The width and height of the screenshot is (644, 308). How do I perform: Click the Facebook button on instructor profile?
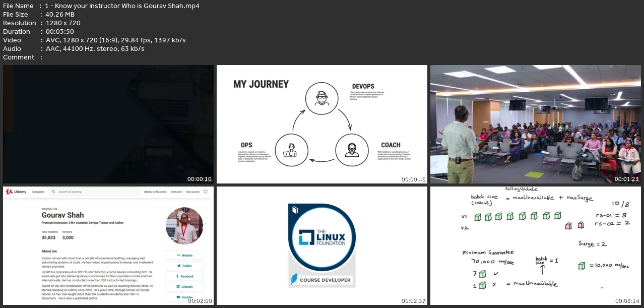[184, 276]
